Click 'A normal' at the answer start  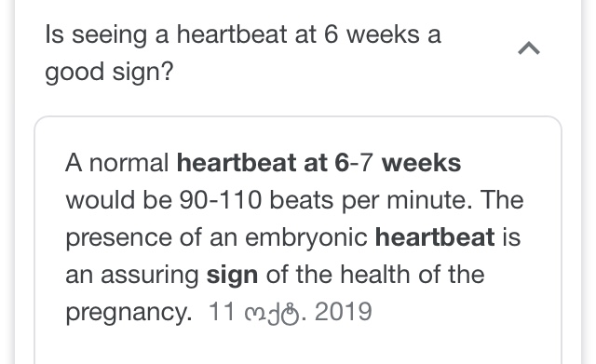(117, 163)
